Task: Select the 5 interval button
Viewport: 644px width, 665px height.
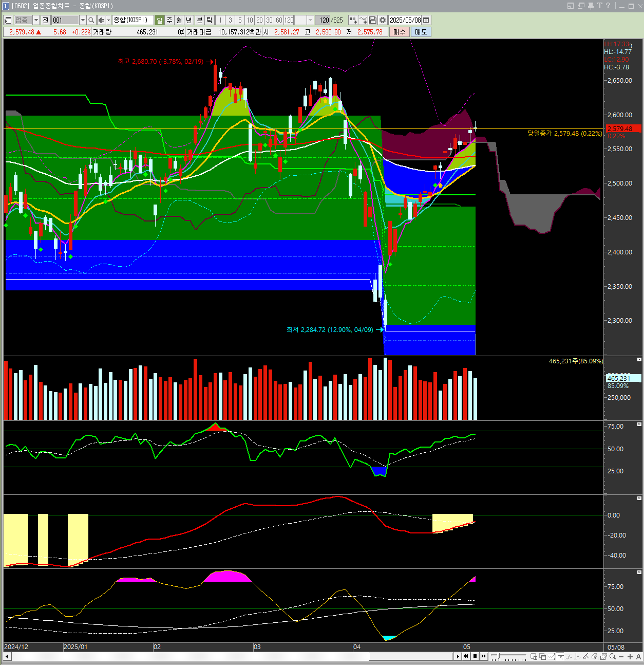Action: coord(240,20)
